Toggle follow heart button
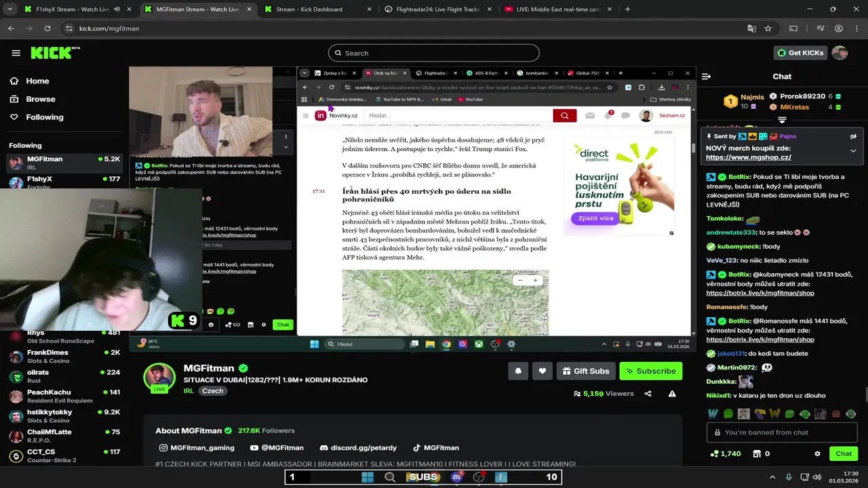 [542, 371]
